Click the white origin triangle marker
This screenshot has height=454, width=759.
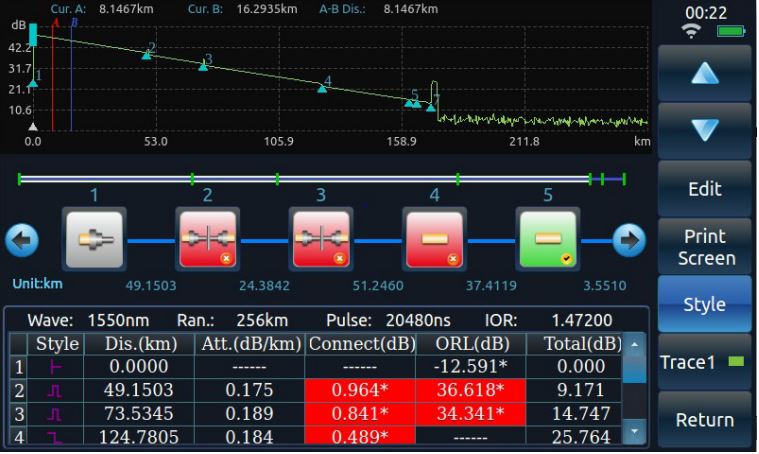click(33, 127)
